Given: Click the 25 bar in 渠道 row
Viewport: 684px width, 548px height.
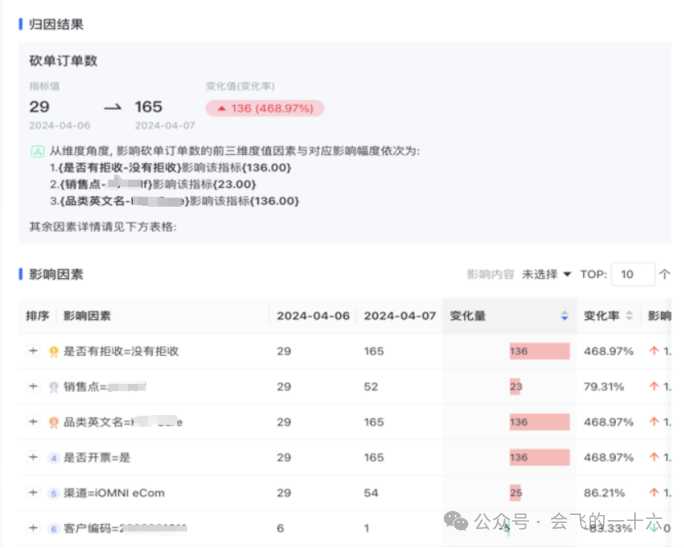Looking at the screenshot, I should 516,493.
